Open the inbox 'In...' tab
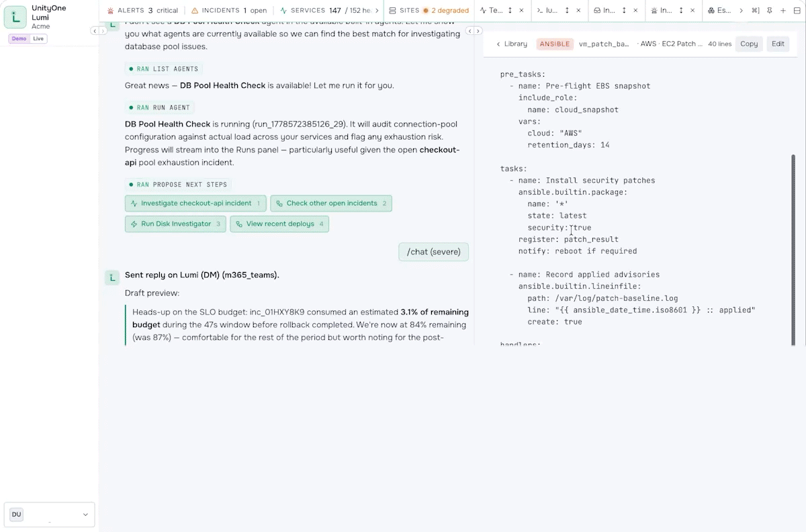The height and width of the screenshot is (532, 806). tap(604, 11)
